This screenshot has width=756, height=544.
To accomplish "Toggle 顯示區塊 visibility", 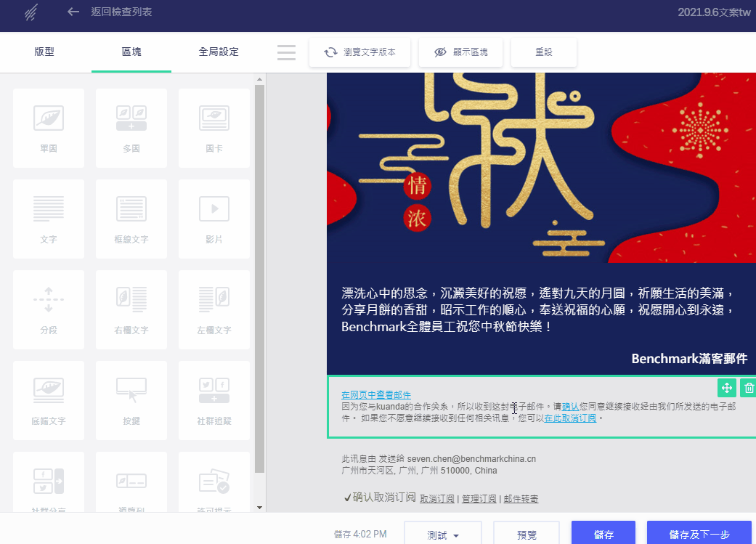I will (x=460, y=52).
